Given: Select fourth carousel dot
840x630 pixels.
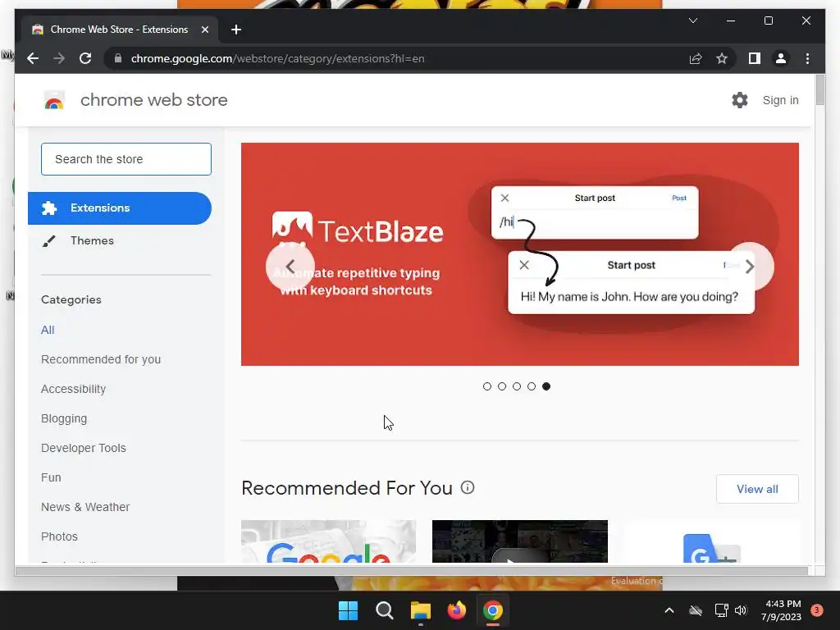Looking at the screenshot, I should pos(532,386).
